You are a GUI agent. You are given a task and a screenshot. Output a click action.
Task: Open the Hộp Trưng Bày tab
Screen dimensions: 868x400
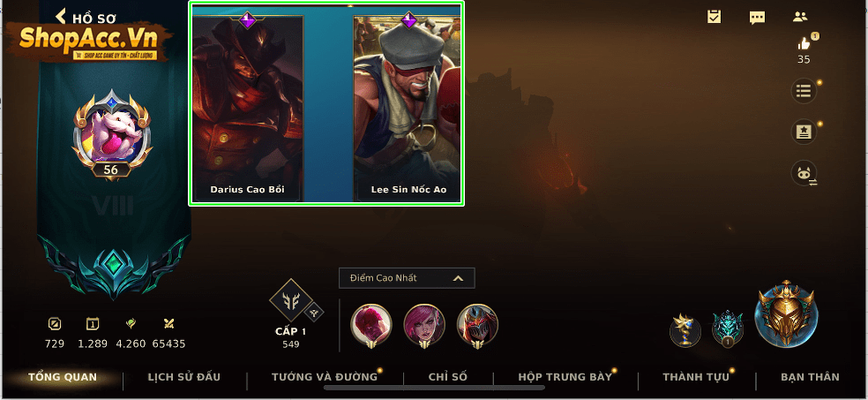tap(565, 377)
